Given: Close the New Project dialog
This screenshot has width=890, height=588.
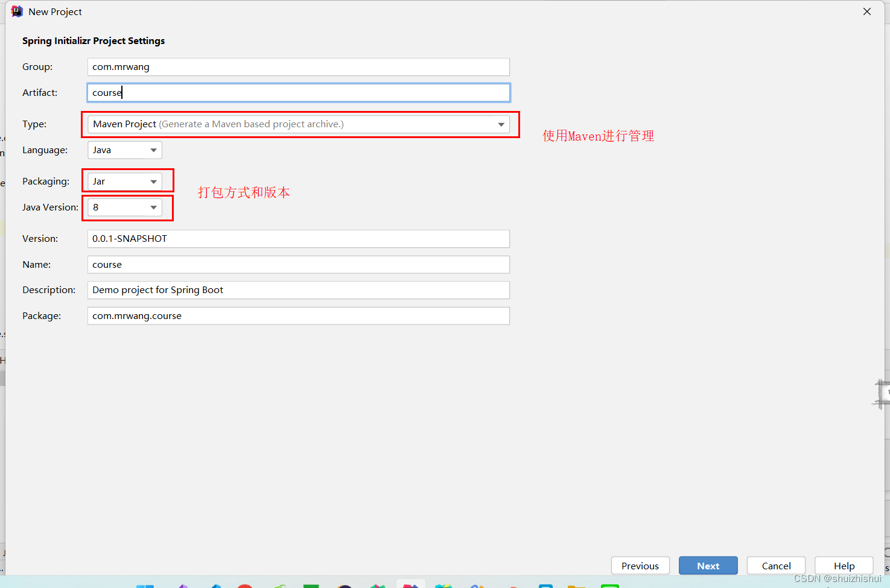Looking at the screenshot, I should coord(867,11).
